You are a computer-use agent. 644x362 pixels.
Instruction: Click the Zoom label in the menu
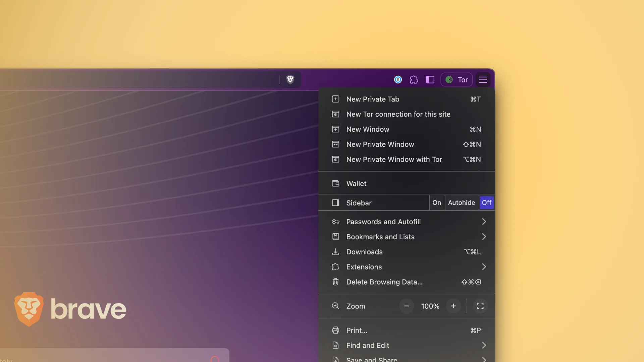[x=356, y=306]
